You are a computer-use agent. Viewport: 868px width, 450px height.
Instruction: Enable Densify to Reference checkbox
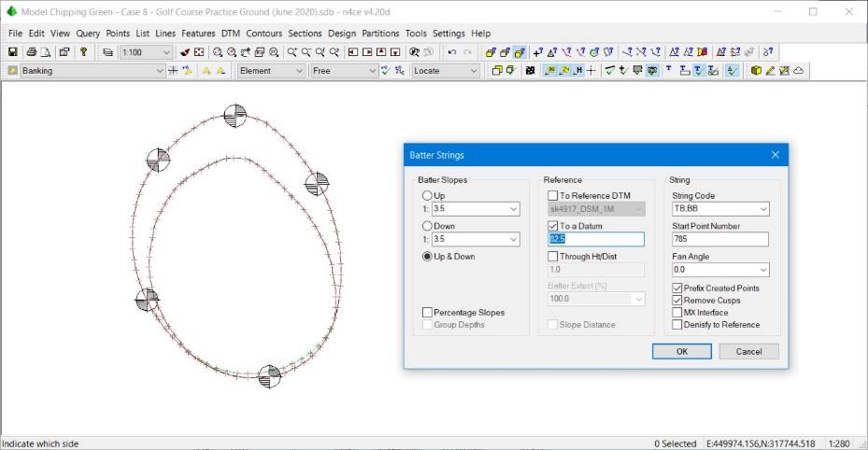pos(677,325)
